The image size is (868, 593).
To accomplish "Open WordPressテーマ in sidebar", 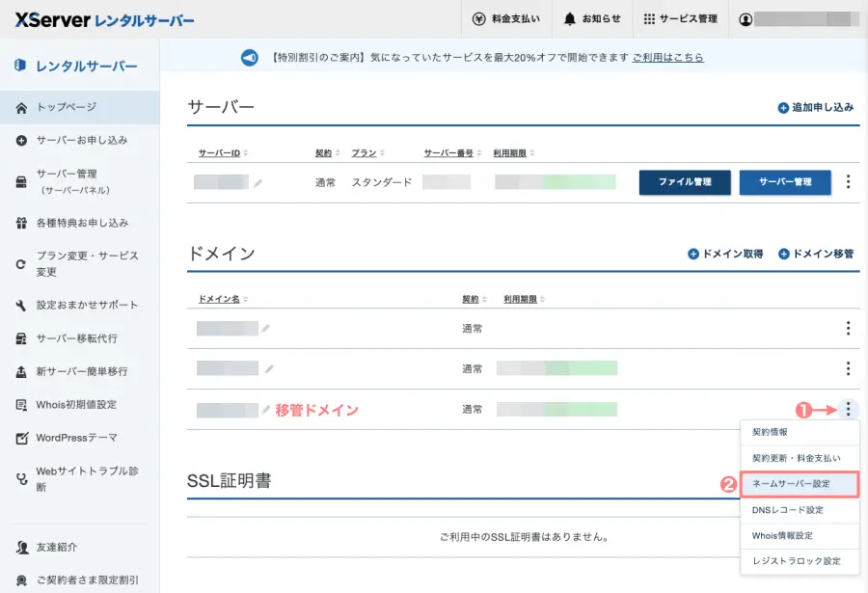I will 76,438.
